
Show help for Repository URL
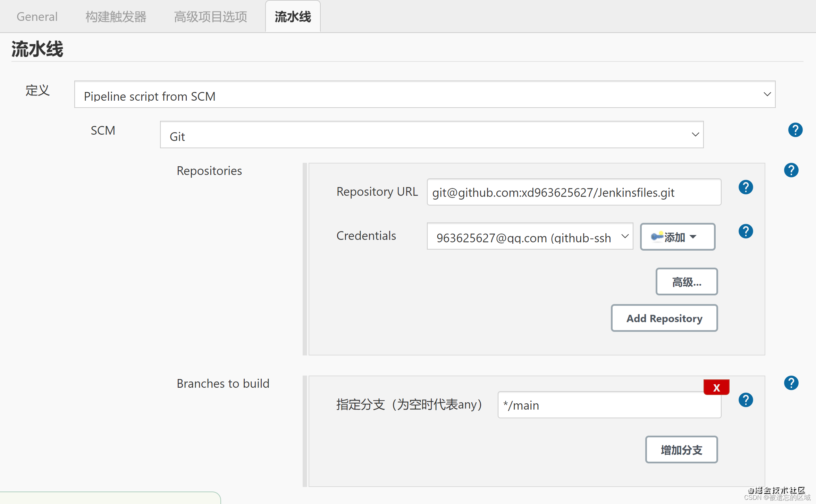746,187
